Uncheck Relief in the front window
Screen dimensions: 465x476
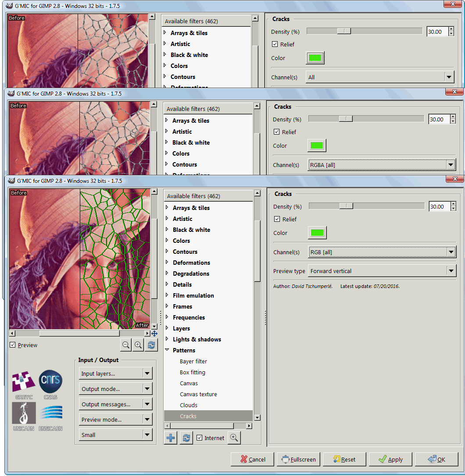[277, 219]
